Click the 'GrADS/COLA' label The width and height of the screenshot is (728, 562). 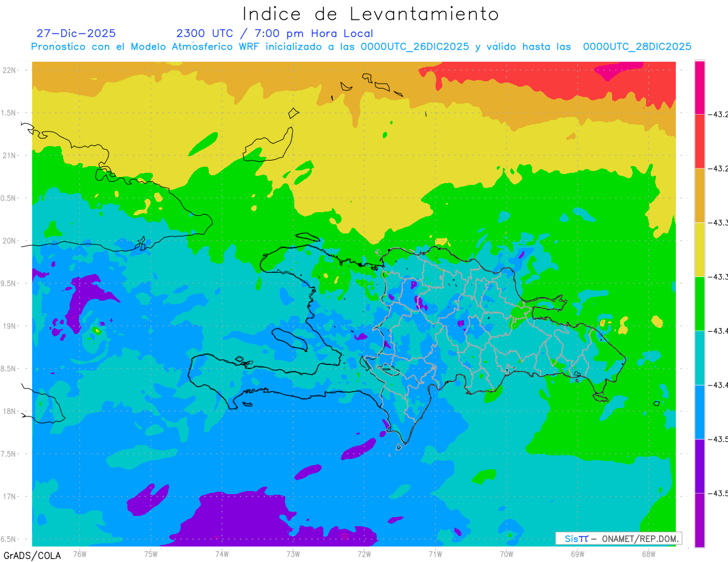click(x=32, y=555)
